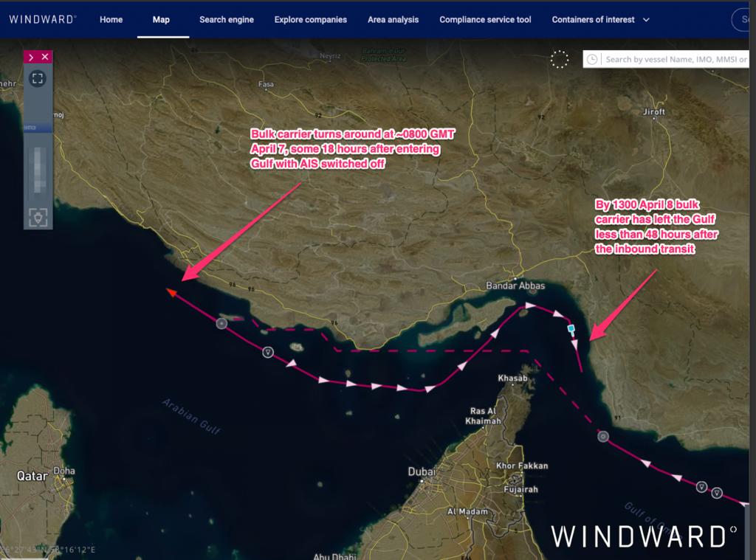Screen dimensions: 756x560
Task: Click the circled event marker on the Arabian Gulf track
Action: coord(221,322)
